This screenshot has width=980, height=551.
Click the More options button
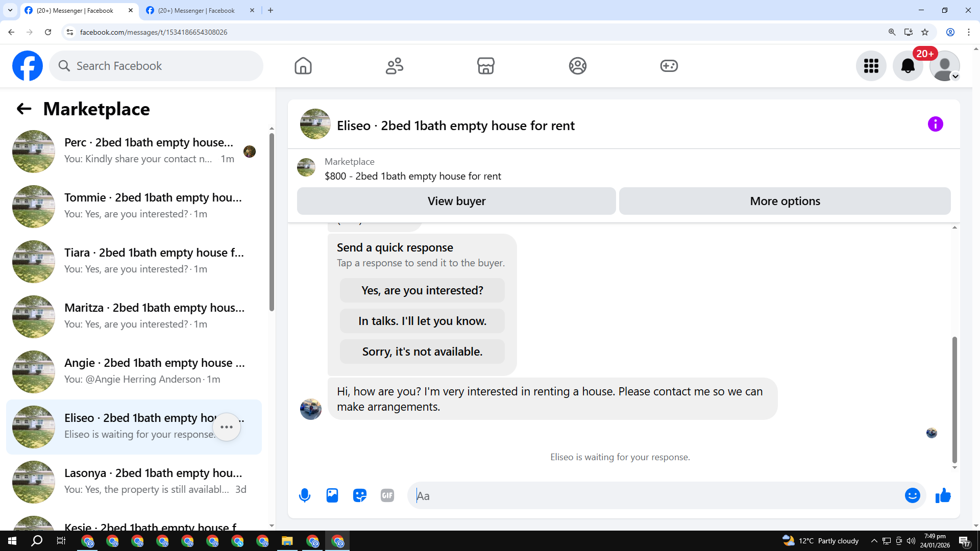tap(785, 201)
